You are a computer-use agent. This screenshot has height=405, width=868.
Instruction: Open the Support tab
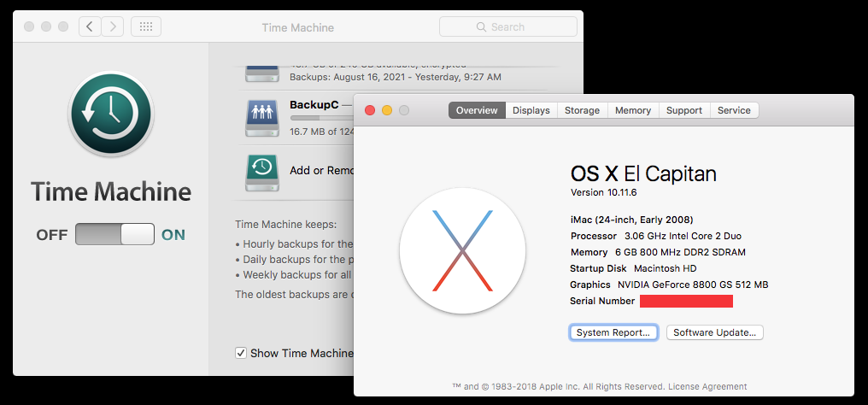pyautogui.click(x=684, y=110)
